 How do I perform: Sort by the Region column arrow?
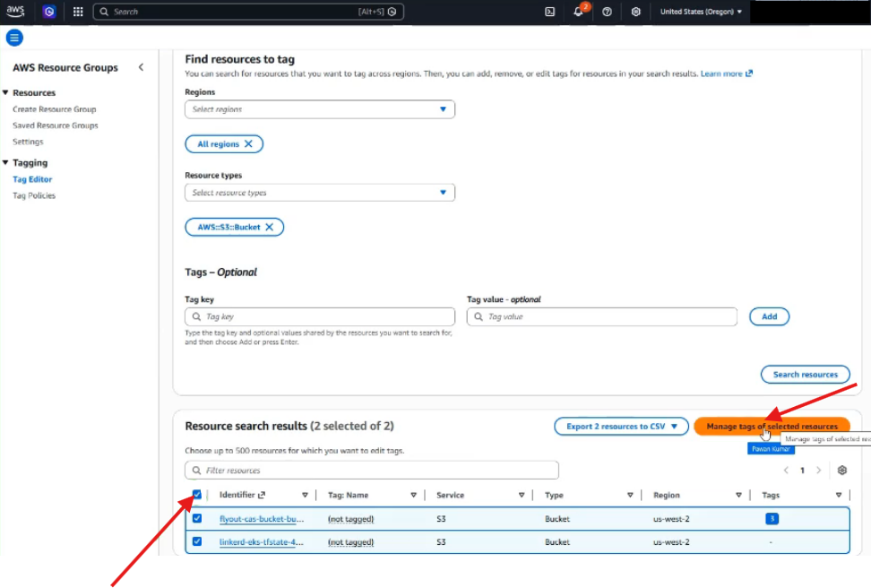click(738, 495)
